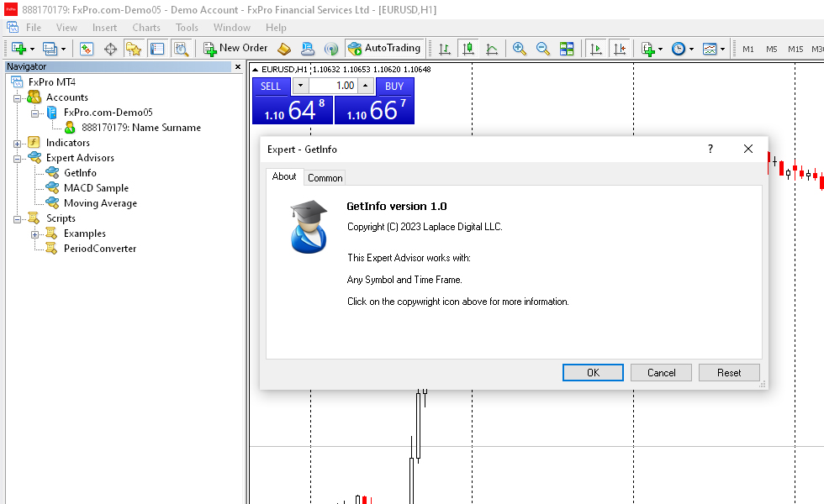Toggle the Auto Scroll chart icon

click(x=596, y=49)
